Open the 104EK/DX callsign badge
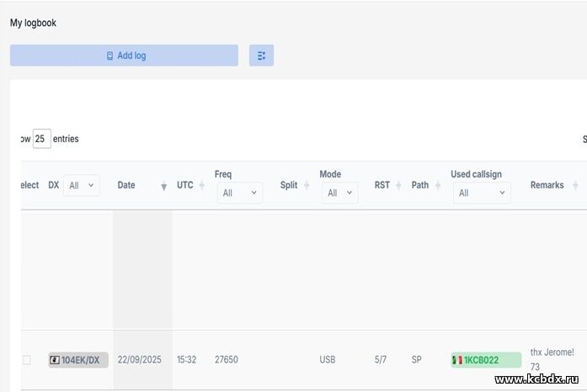This screenshot has width=587, height=392. [x=78, y=360]
